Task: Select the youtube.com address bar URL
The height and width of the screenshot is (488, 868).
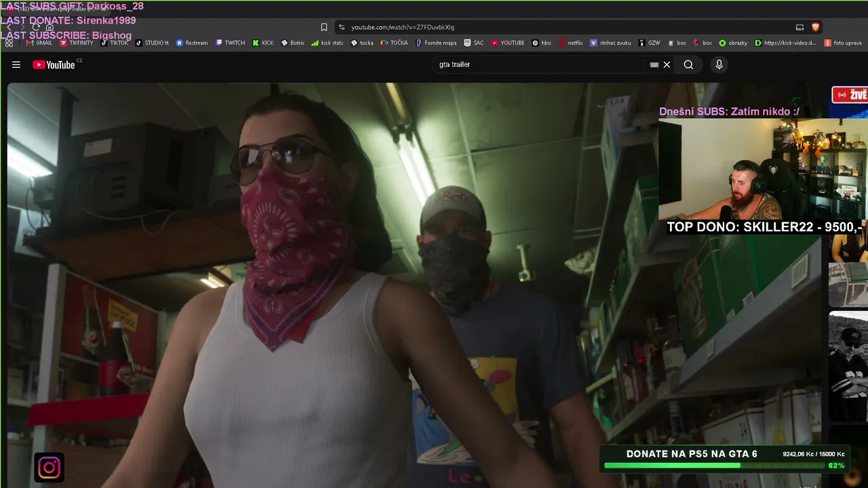Action: tap(403, 27)
